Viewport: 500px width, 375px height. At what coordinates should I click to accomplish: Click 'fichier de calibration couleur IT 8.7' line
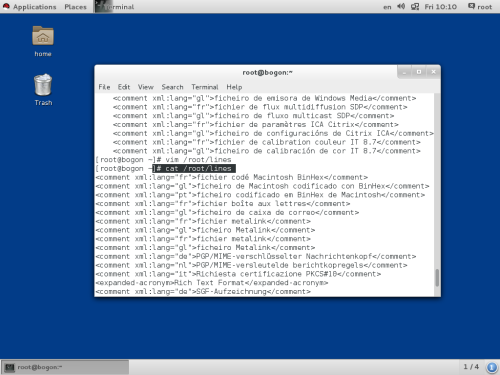(x=267, y=142)
